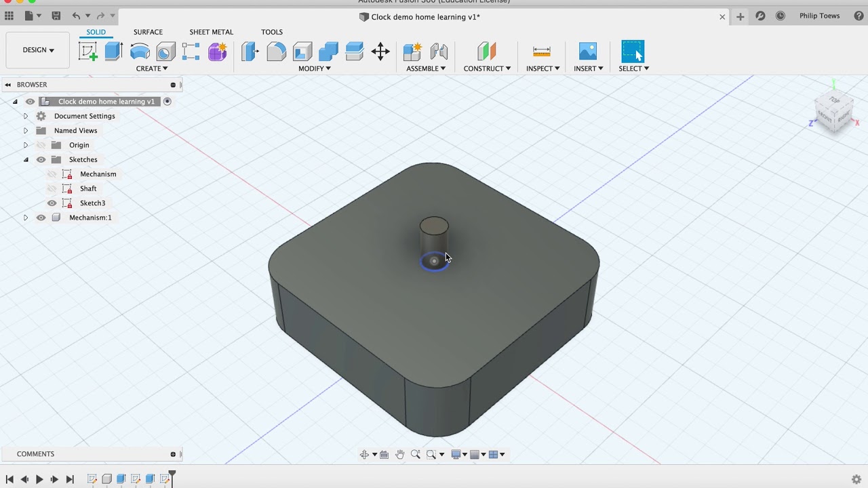Image resolution: width=868 pixels, height=488 pixels.
Task: Hide Mechanism:1 component via eye icon
Action: pyautogui.click(x=41, y=218)
